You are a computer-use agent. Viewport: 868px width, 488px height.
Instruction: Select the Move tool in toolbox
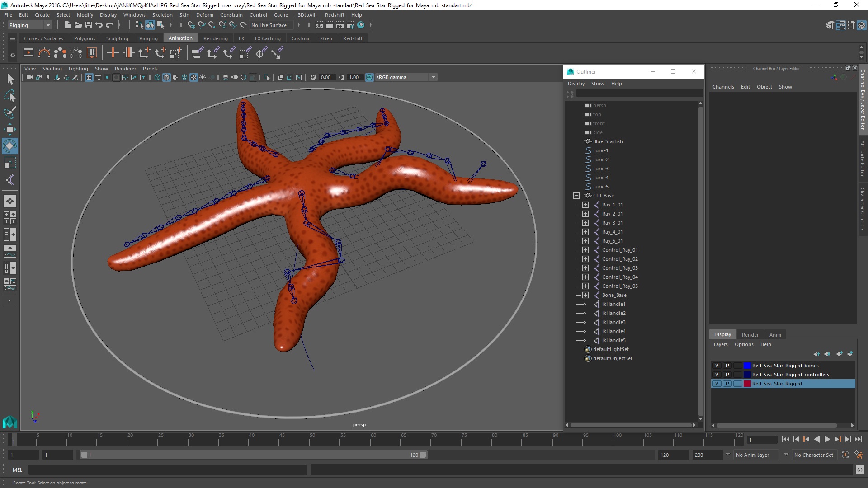tap(9, 129)
